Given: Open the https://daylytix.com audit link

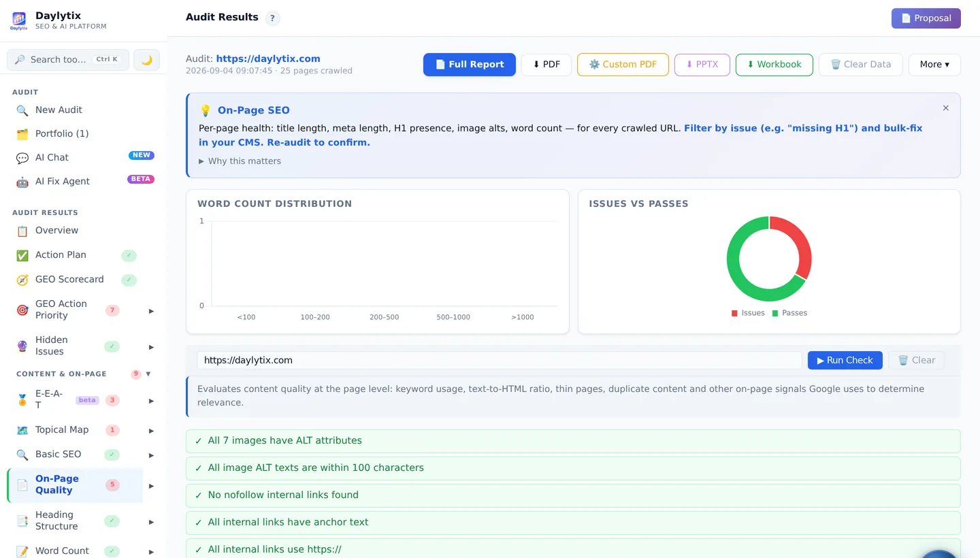Looking at the screenshot, I should (268, 59).
